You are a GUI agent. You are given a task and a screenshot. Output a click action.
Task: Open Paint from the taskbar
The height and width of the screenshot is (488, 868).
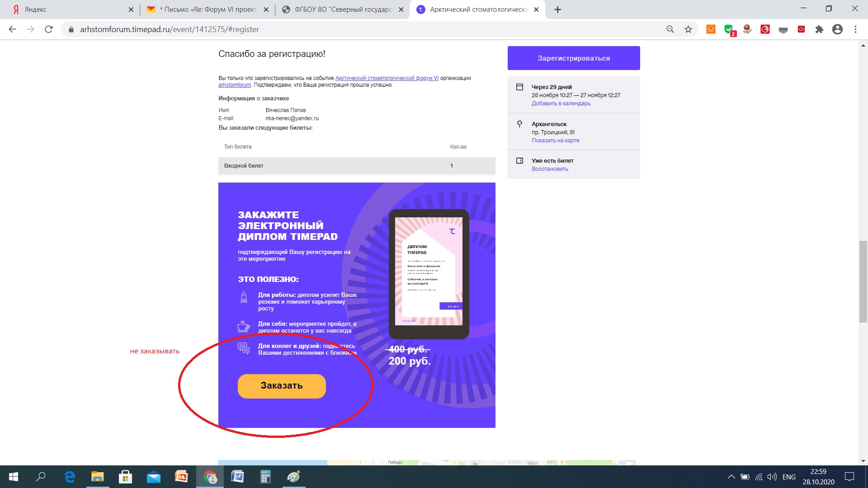[x=293, y=477]
